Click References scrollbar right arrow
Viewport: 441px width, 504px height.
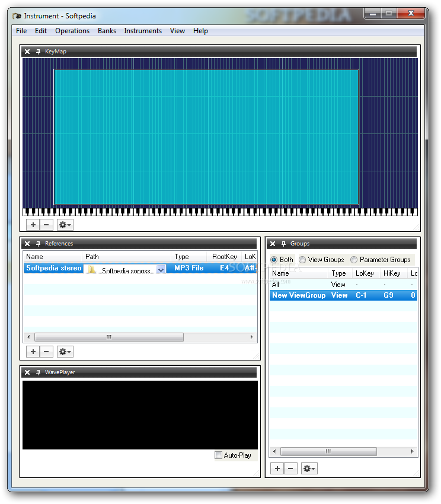pyautogui.click(x=252, y=337)
